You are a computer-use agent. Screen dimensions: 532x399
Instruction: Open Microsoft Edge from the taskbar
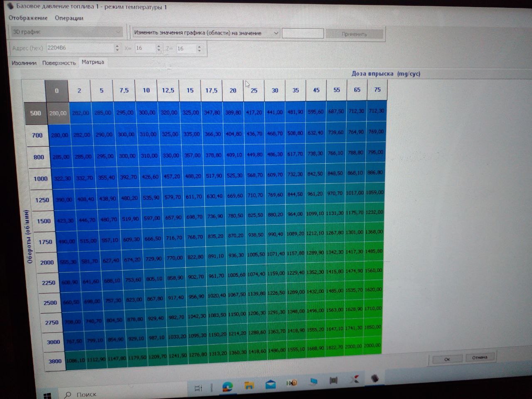(227, 387)
